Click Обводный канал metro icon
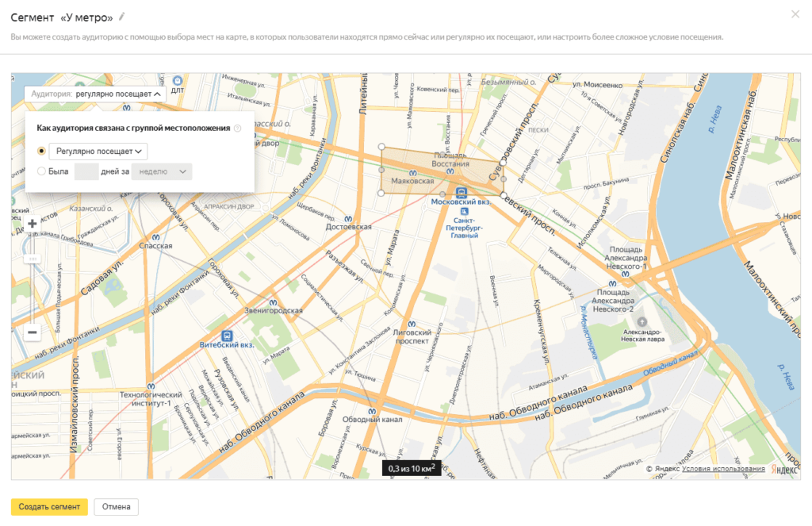The image size is (812, 526). pyautogui.click(x=372, y=412)
